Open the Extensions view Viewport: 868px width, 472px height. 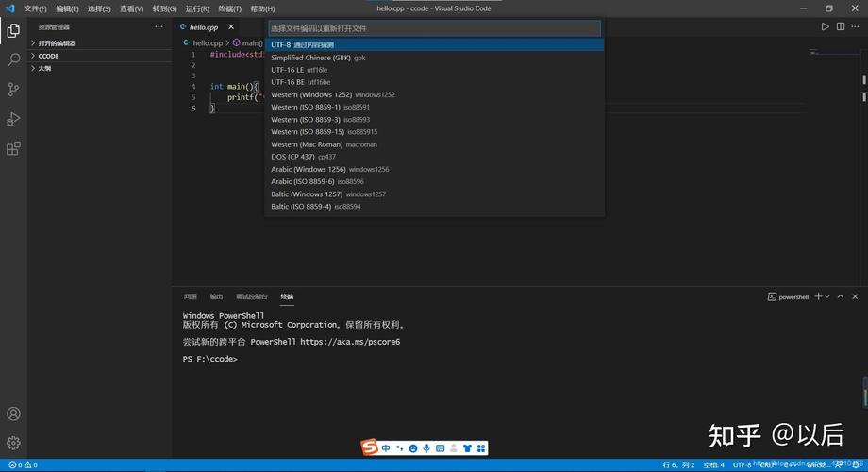13,148
